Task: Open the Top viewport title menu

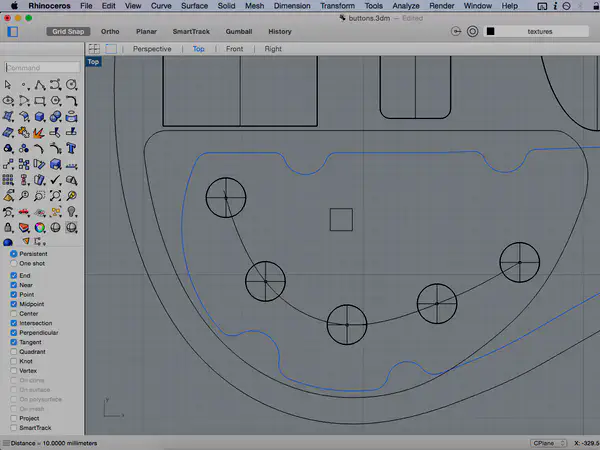Action: 93,62
